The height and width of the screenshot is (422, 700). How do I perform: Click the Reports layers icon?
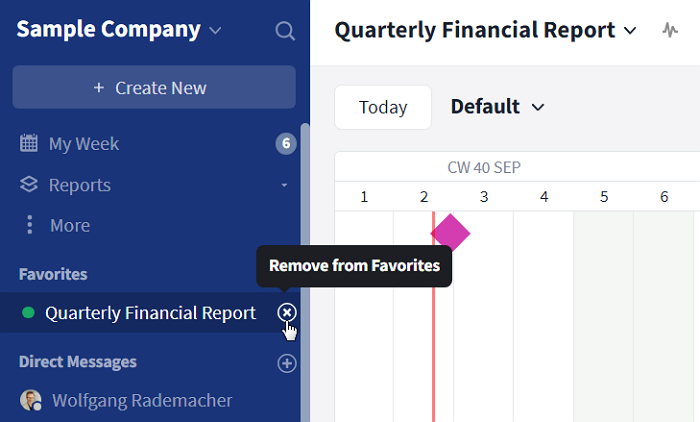click(x=29, y=184)
